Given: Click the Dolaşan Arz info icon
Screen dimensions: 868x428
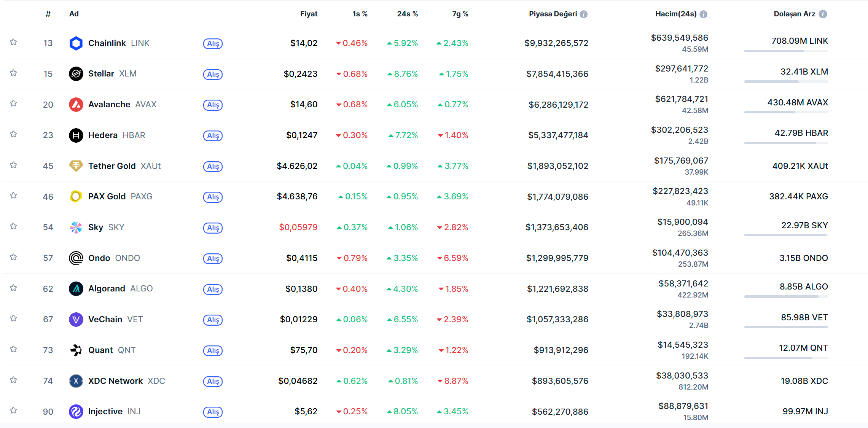Looking at the screenshot, I should [823, 14].
